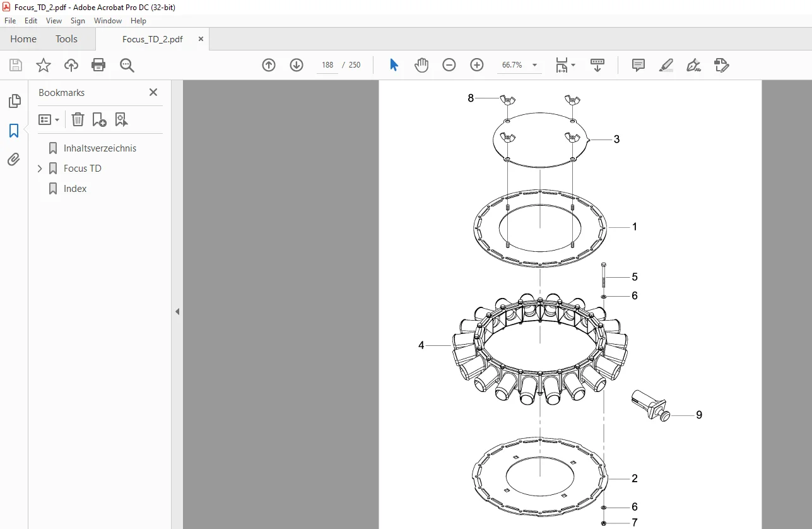Choose the arrow Selection tool

(394, 65)
